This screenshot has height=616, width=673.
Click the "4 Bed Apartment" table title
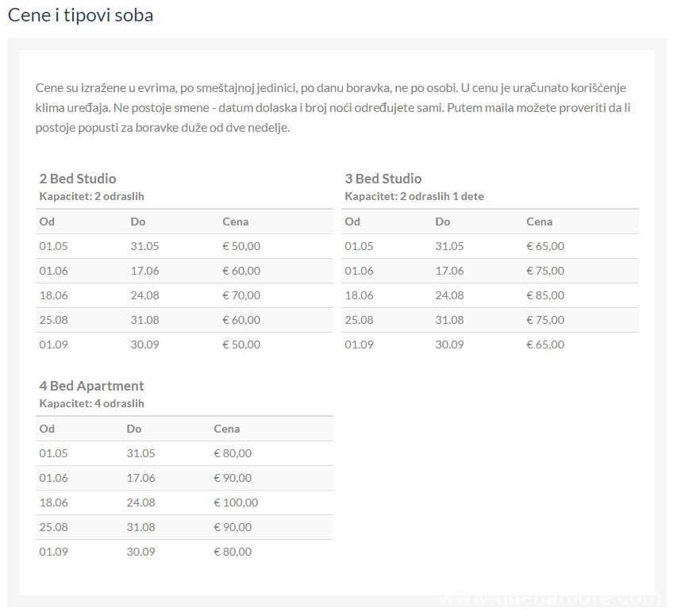point(91,386)
